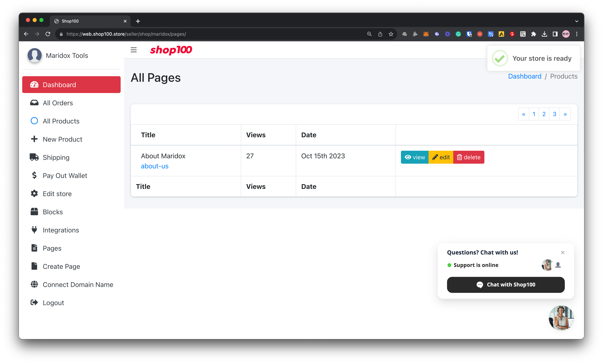Open the browser downloads icon

click(x=544, y=34)
